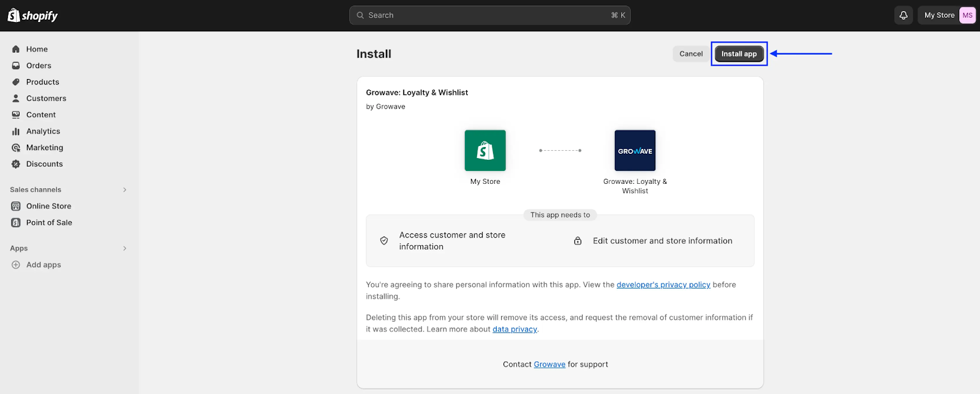
Task: Click the Content icon in sidebar
Action: point(16,115)
